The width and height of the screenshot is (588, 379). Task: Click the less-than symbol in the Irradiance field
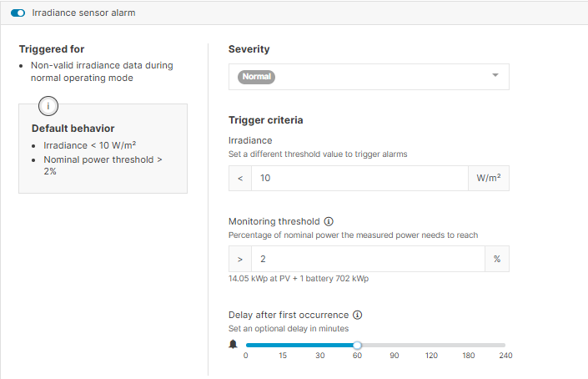click(240, 179)
